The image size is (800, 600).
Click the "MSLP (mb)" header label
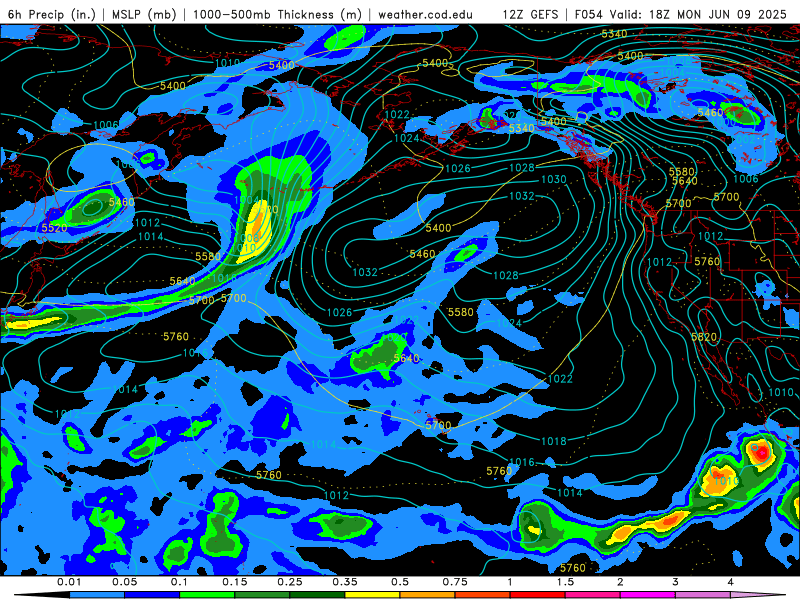[144, 14]
